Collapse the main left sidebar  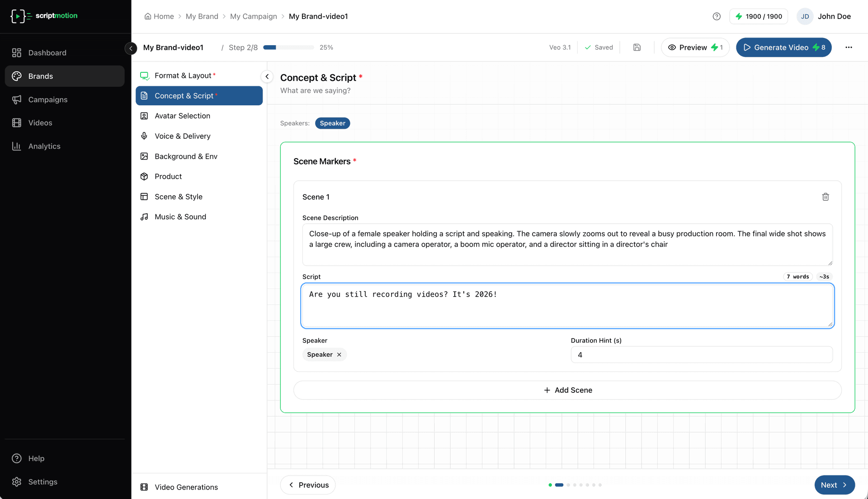pyautogui.click(x=131, y=48)
